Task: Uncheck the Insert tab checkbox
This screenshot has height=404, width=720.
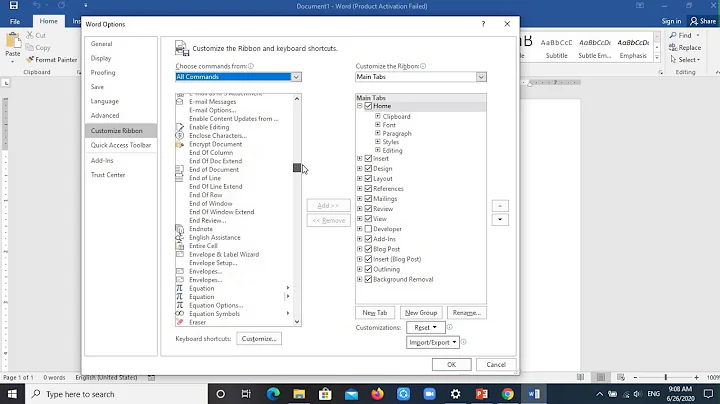Action: (368, 158)
